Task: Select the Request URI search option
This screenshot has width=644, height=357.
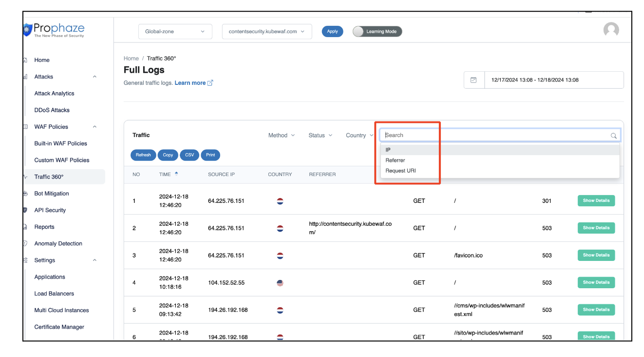Action: (400, 171)
